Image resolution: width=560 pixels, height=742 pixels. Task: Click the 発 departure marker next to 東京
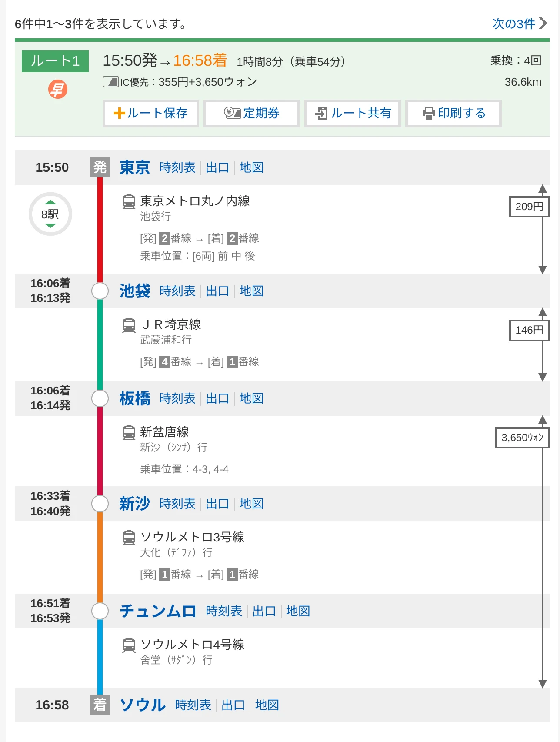click(x=100, y=167)
